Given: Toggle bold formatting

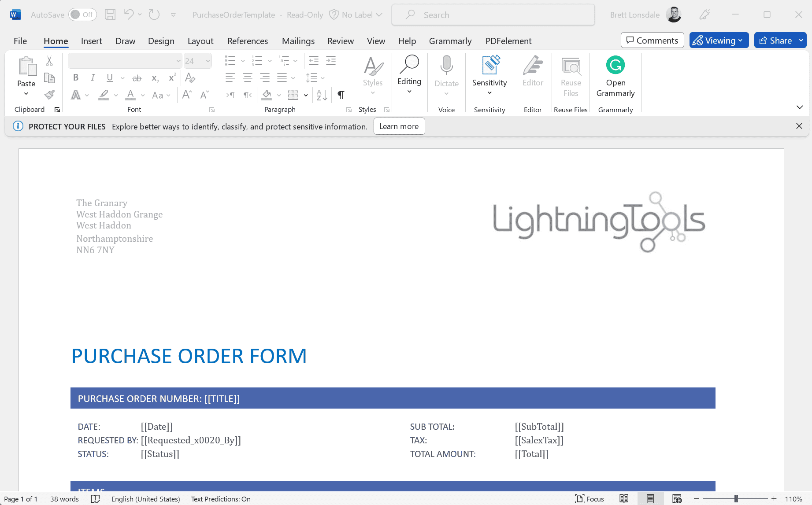Looking at the screenshot, I should point(75,77).
